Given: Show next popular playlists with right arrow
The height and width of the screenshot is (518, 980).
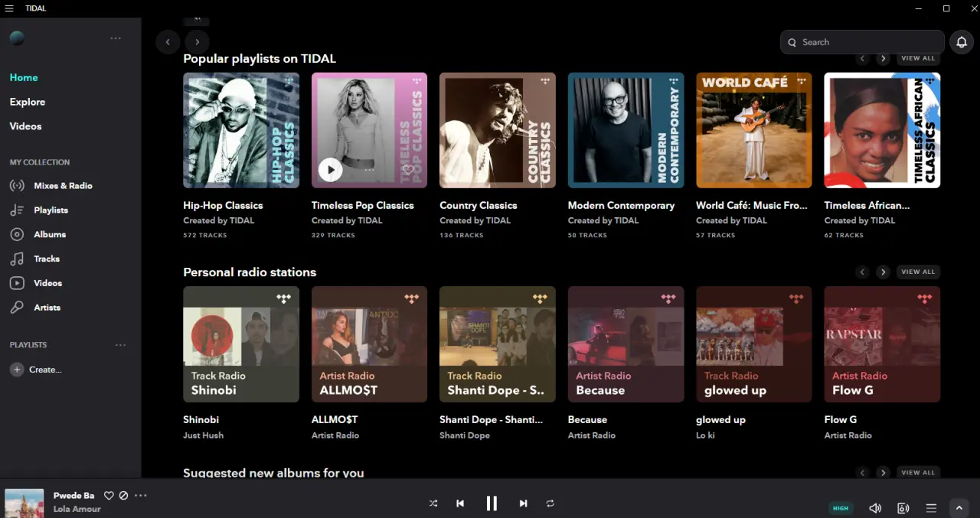Looking at the screenshot, I should [x=883, y=58].
